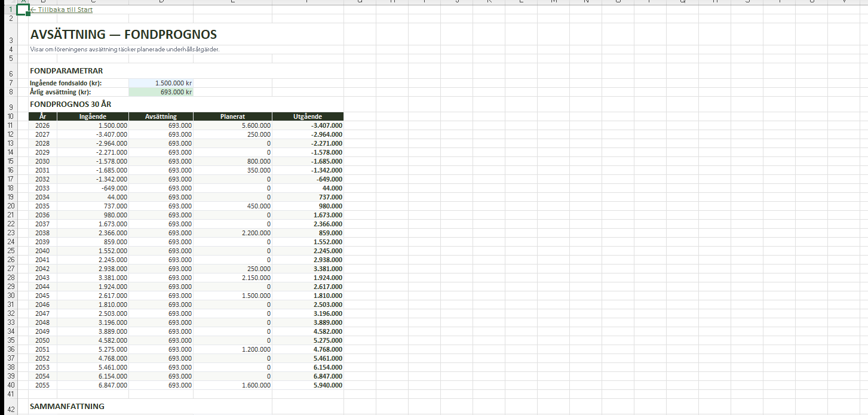Click the Utgående value -3.407.000
The height and width of the screenshot is (415, 868).
pyautogui.click(x=326, y=125)
